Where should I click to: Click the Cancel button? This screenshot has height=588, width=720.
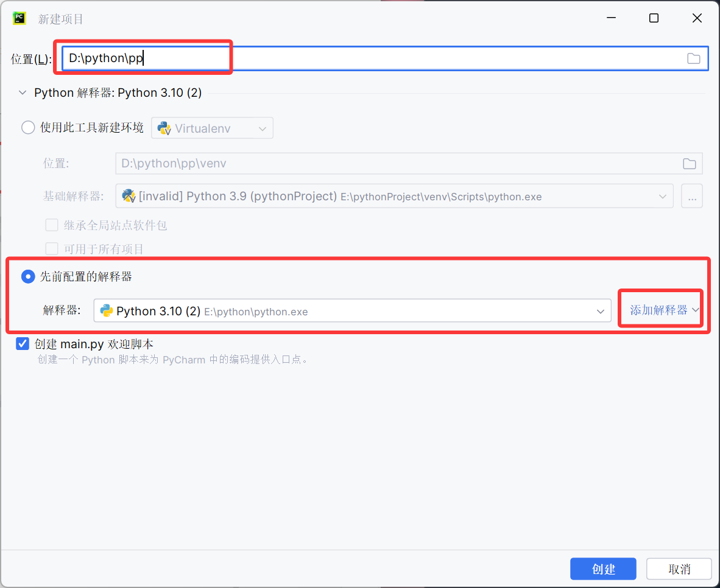click(679, 569)
